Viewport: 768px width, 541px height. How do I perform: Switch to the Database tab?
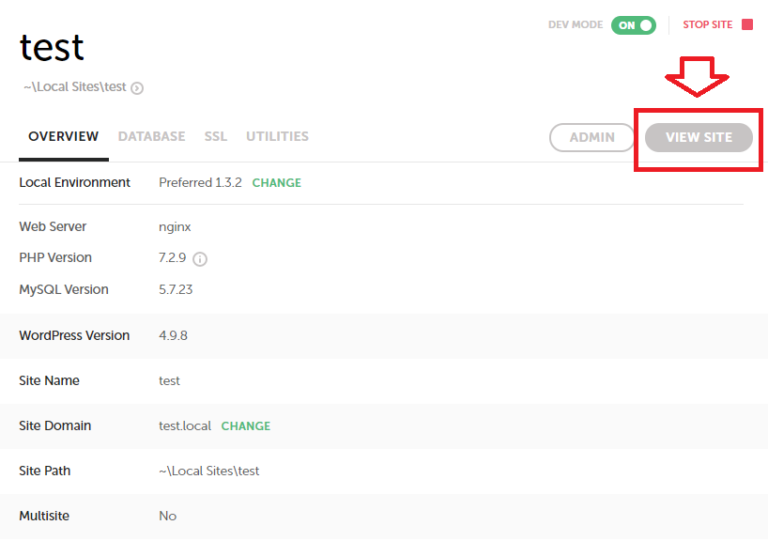click(151, 137)
